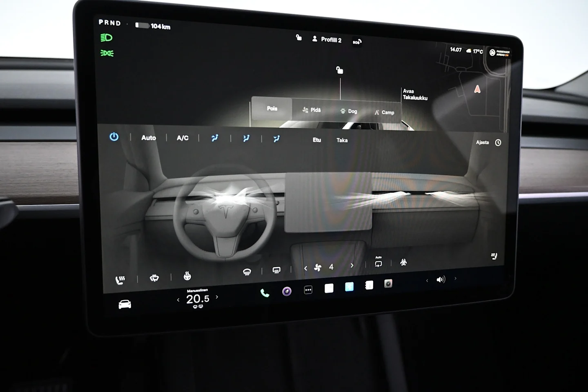Select Dog mode
Viewport: 588px width, 392px height.
point(349,111)
